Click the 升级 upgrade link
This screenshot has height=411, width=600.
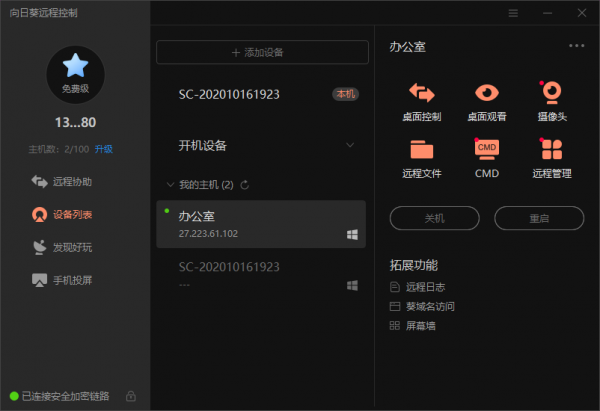pos(104,149)
